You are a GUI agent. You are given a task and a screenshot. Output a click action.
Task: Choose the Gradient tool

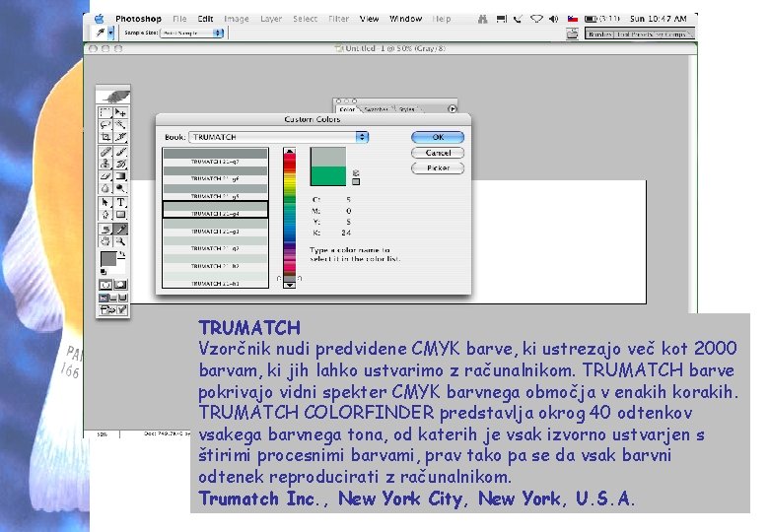(120, 176)
